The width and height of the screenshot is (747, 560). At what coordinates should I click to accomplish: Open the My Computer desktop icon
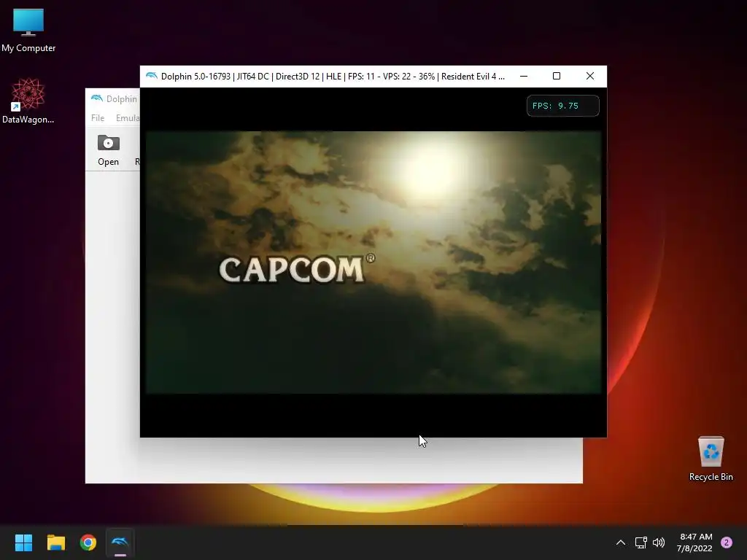28,29
